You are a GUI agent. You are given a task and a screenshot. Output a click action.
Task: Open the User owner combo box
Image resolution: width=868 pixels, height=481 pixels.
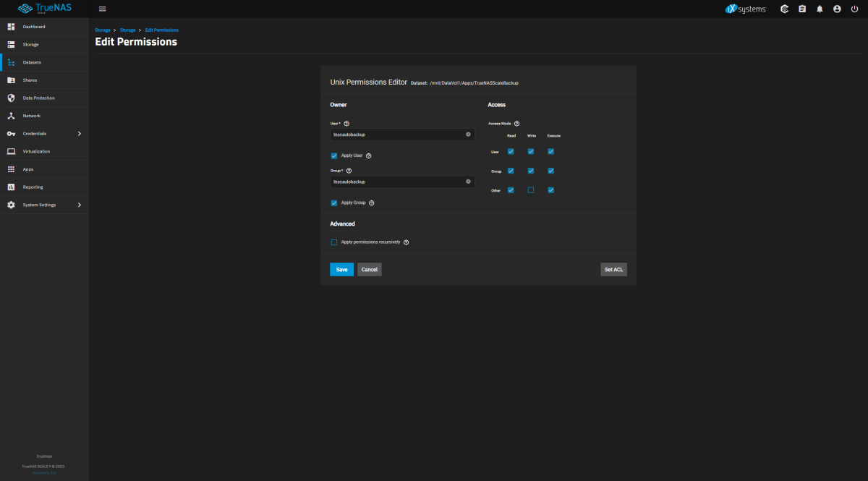coord(402,135)
